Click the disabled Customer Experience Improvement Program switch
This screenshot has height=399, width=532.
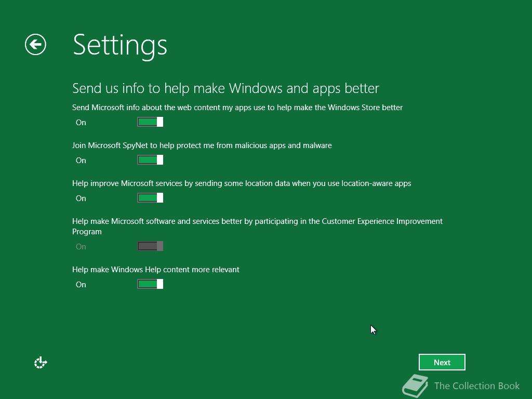point(150,246)
